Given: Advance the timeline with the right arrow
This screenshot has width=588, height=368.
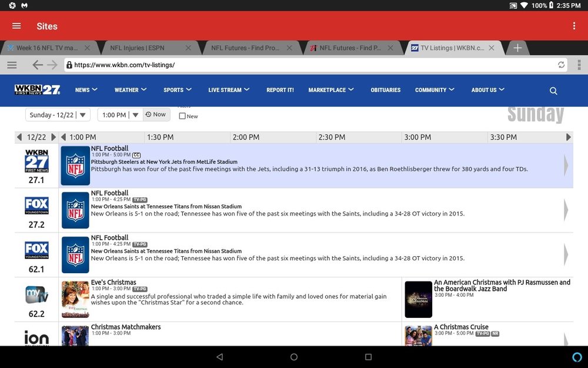Looking at the screenshot, I should [x=569, y=137].
